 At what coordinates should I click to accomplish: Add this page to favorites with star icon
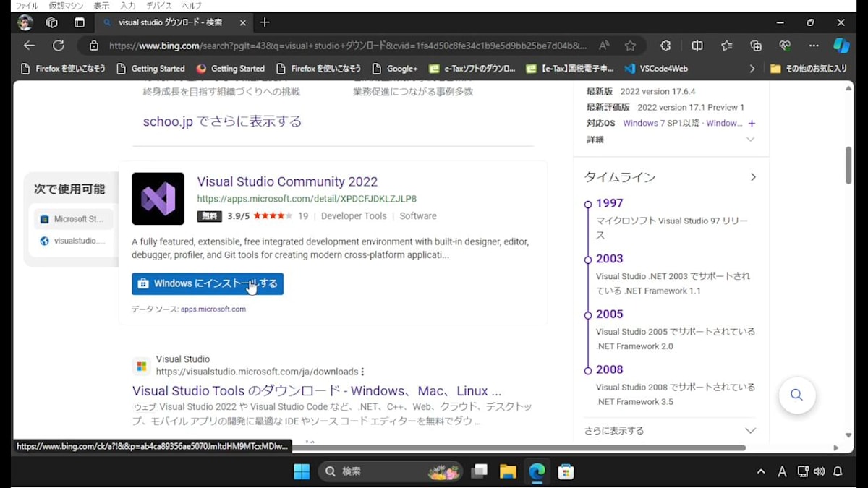631,46
